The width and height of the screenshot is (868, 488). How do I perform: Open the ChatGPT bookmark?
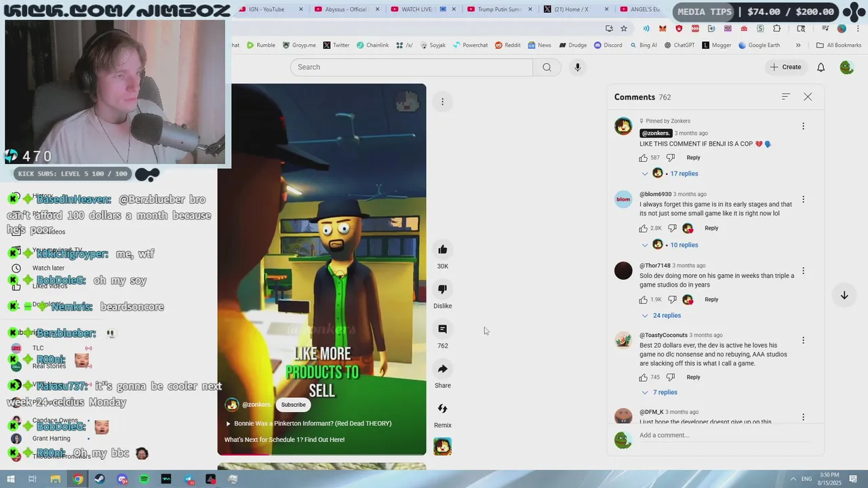679,45
